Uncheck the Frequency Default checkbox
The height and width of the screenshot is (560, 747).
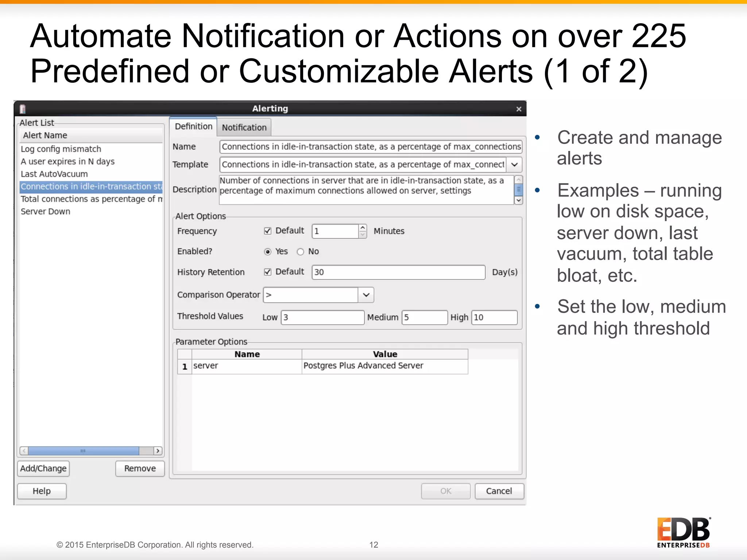[x=268, y=231]
